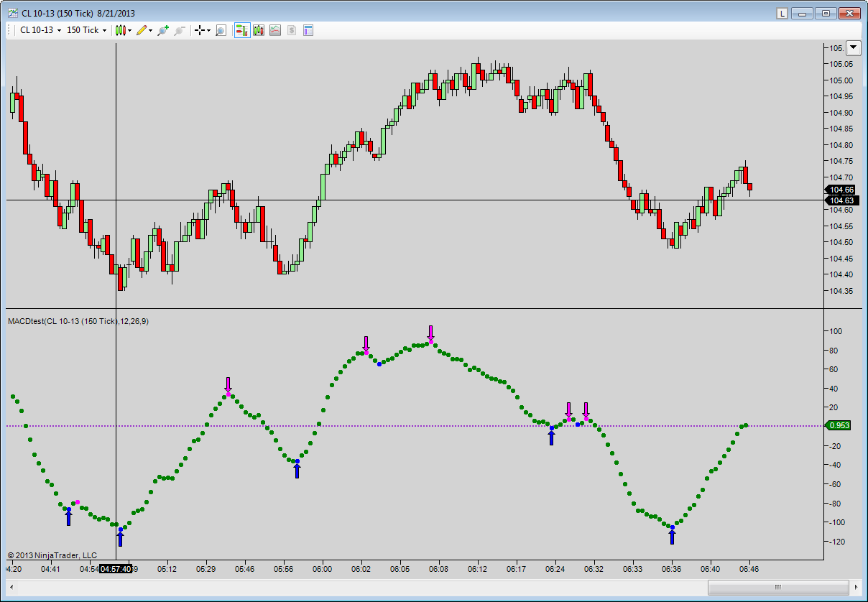Click the zoom frame magnifier icon
Image resolution: width=868 pixels, height=602 pixels.
point(221,30)
